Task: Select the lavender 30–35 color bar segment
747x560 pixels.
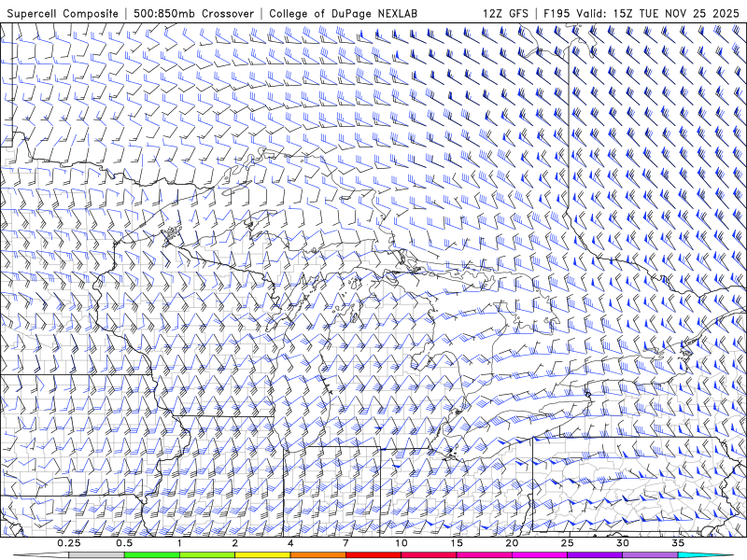Action: [650, 555]
